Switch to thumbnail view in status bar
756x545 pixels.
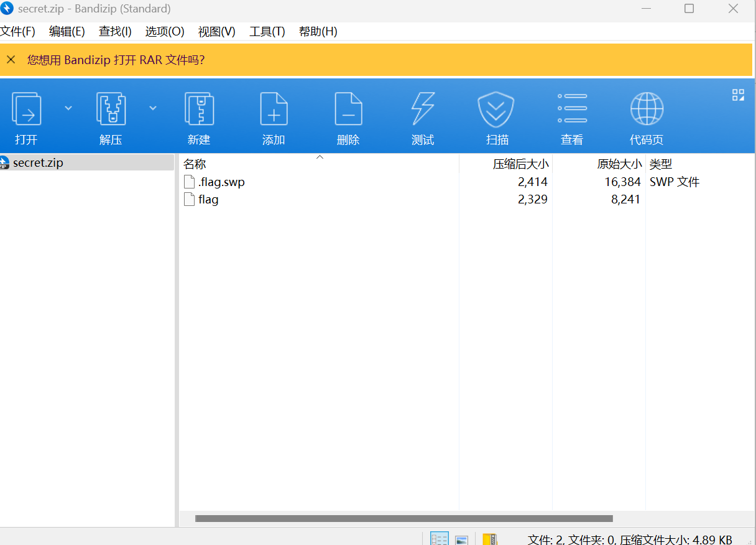click(461, 540)
